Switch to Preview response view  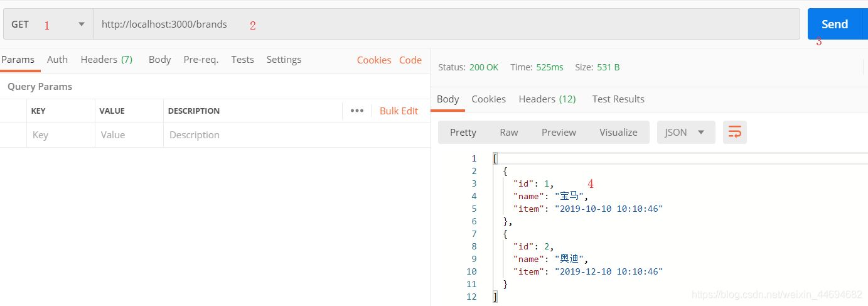(559, 132)
